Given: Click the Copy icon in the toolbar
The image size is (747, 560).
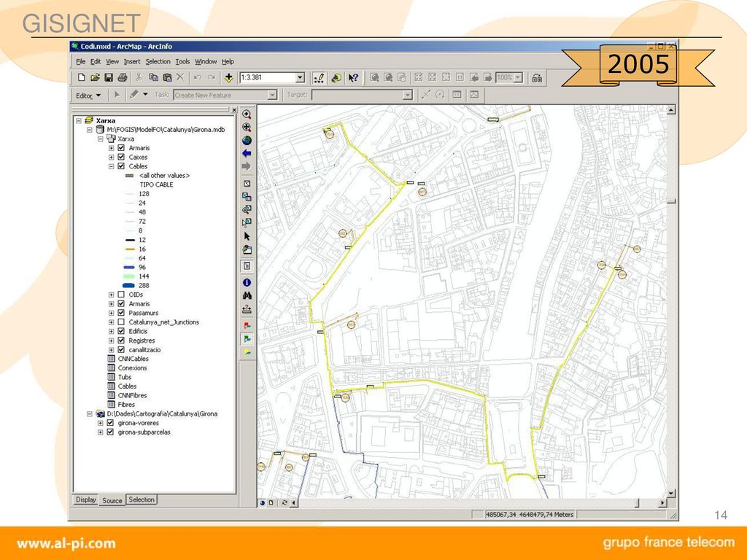Looking at the screenshot, I should click(x=153, y=77).
